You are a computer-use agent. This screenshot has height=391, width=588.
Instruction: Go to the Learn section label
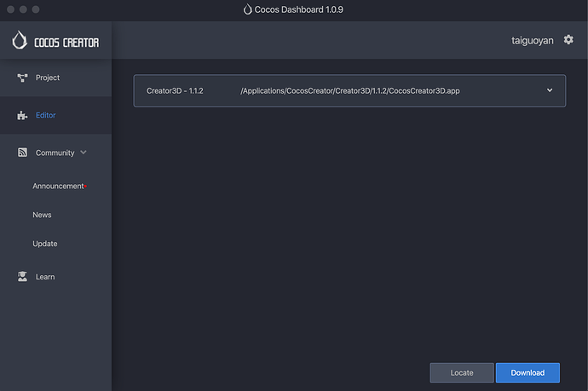click(45, 277)
